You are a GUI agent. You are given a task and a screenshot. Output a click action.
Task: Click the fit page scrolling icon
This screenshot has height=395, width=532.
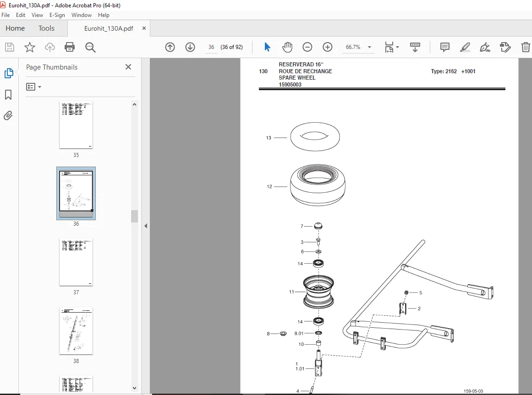click(x=389, y=47)
